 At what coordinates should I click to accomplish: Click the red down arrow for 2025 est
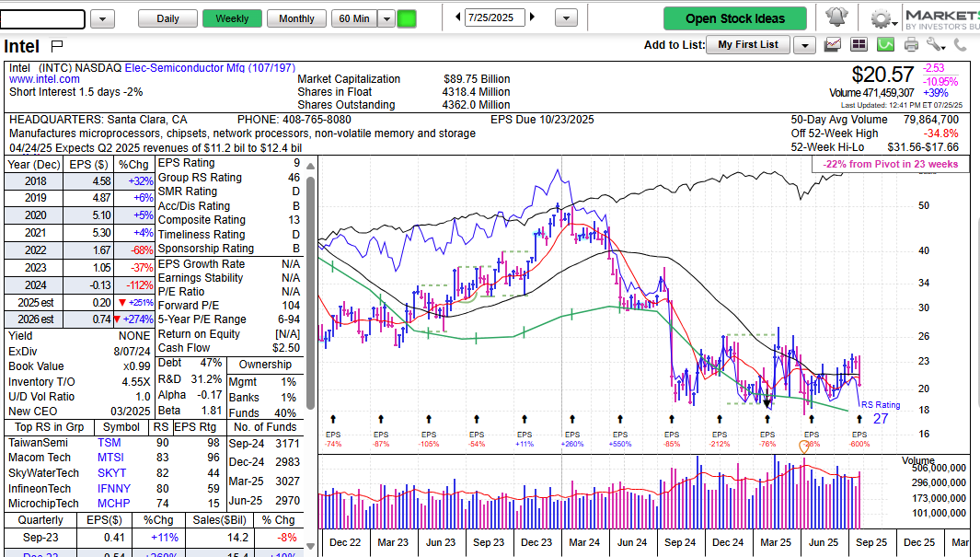[x=122, y=303]
